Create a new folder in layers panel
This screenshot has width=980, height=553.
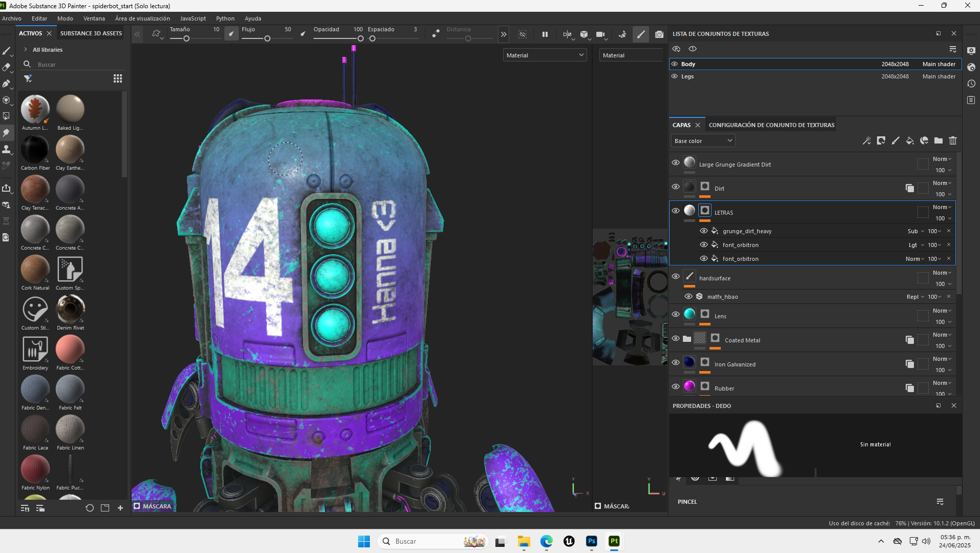pos(939,140)
